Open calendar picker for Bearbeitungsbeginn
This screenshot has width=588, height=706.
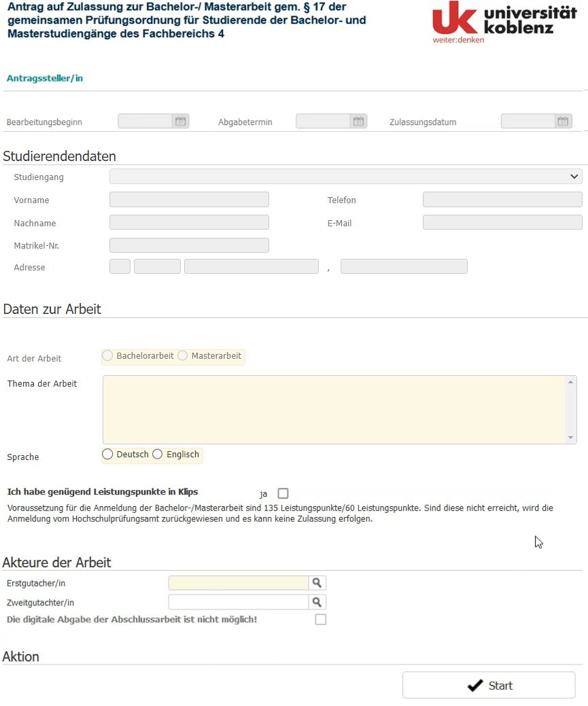click(x=181, y=121)
